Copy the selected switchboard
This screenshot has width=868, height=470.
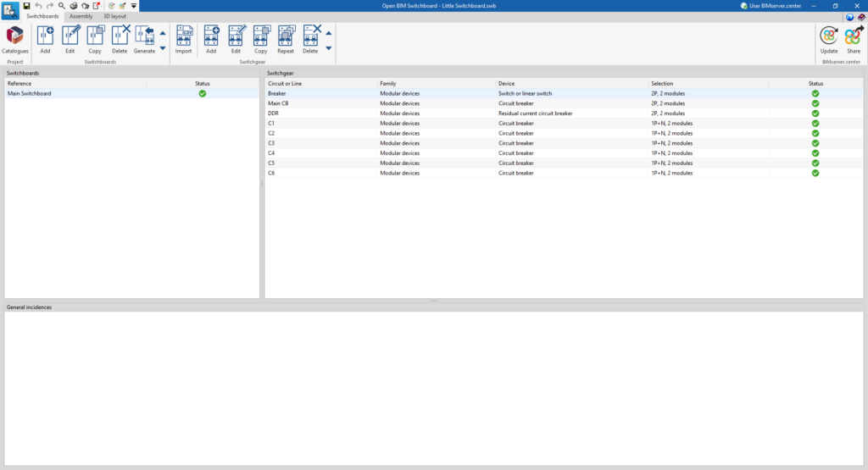(95, 40)
